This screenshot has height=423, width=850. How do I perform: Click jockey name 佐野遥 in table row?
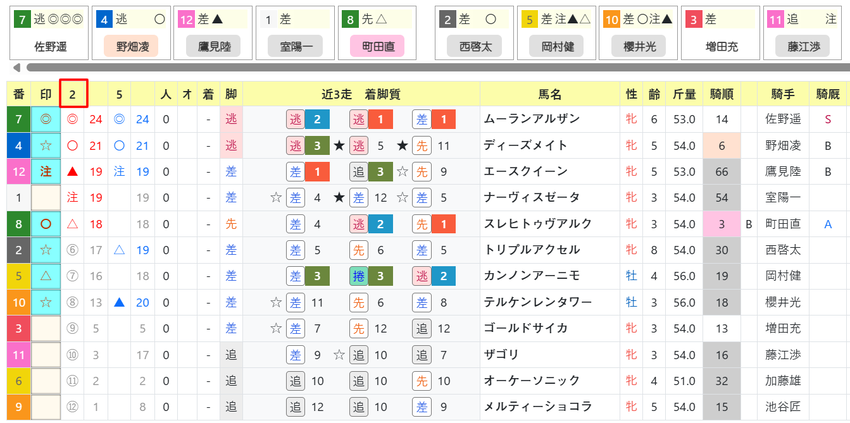(x=783, y=119)
